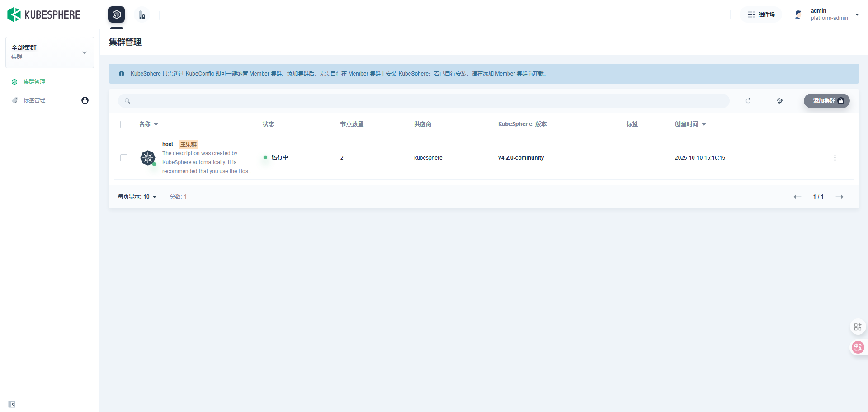Sort by the 名称 column
The width and height of the screenshot is (868, 412).
[148, 124]
